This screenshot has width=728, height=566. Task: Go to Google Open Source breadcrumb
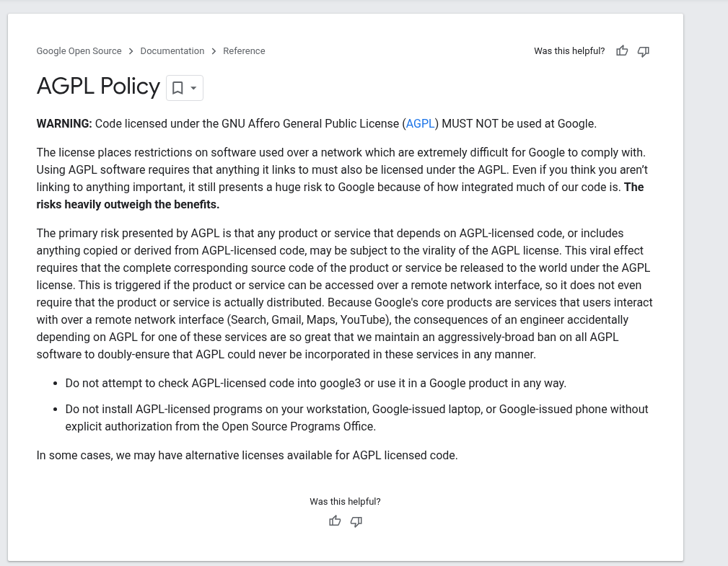tap(79, 51)
